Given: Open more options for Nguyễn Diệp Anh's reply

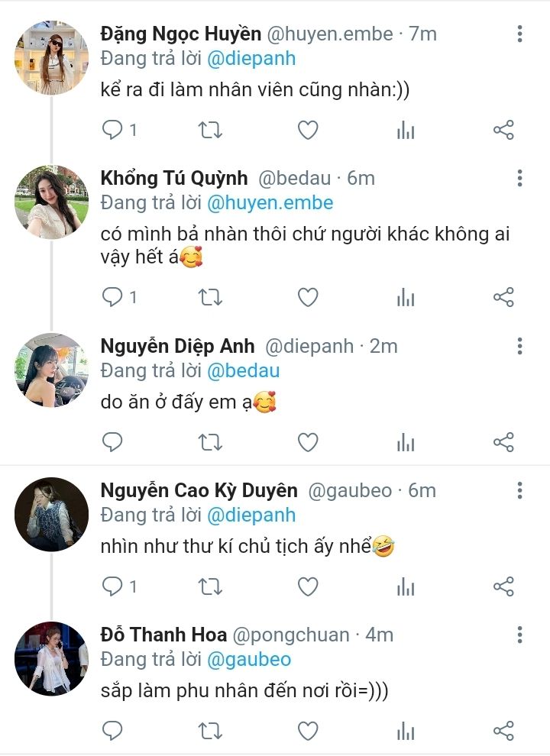Looking at the screenshot, I should [x=519, y=346].
